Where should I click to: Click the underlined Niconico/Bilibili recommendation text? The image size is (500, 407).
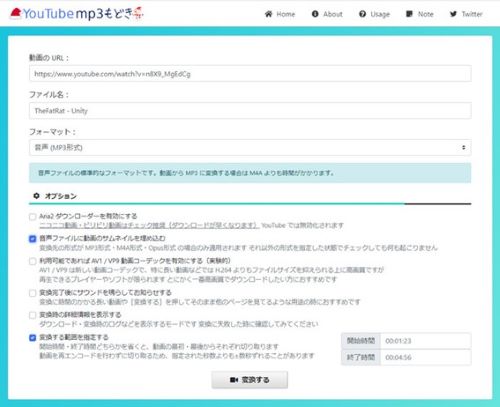pyautogui.click(x=149, y=225)
